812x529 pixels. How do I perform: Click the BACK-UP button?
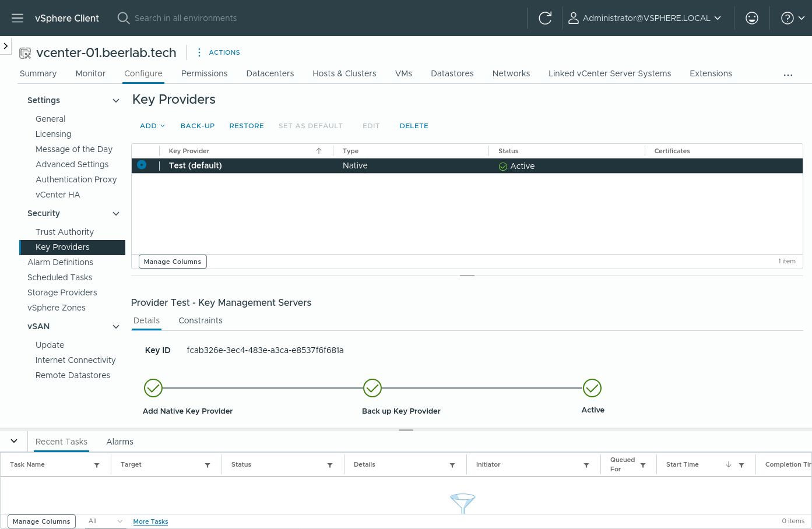(x=198, y=126)
